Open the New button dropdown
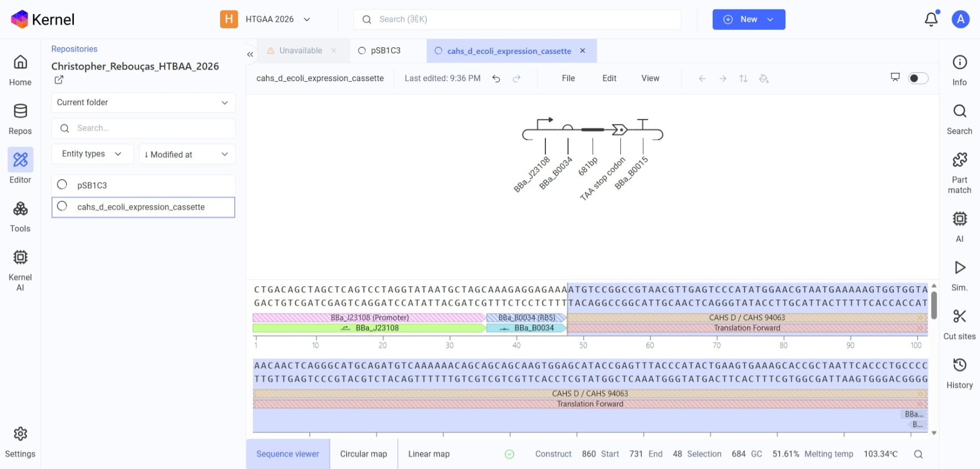The height and width of the screenshot is (469, 980). (749, 19)
